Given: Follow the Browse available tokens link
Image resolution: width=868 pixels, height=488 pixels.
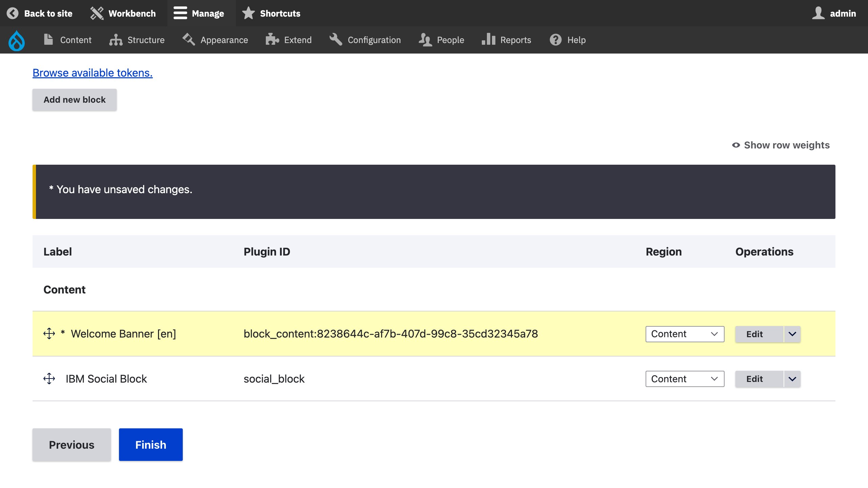Looking at the screenshot, I should coord(92,73).
